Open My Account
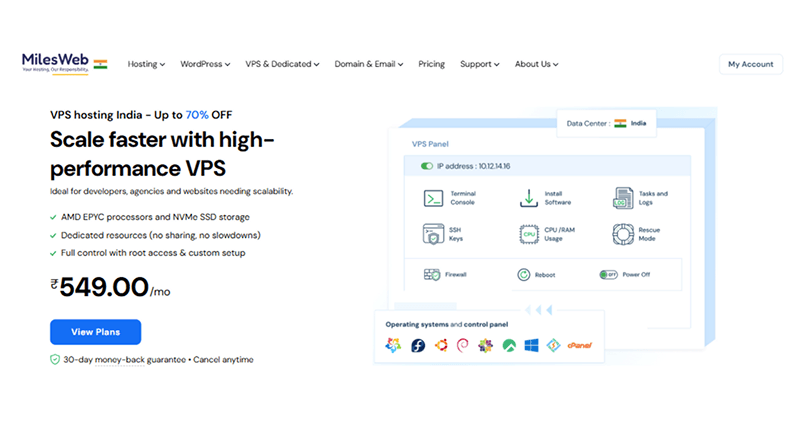This screenshot has width=800, height=445. coord(751,64)
